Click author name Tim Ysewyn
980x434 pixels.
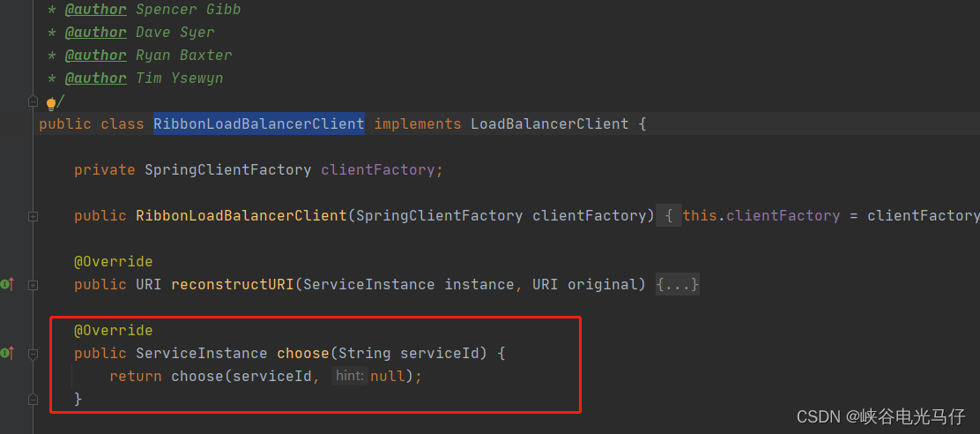tap(180, 79)
